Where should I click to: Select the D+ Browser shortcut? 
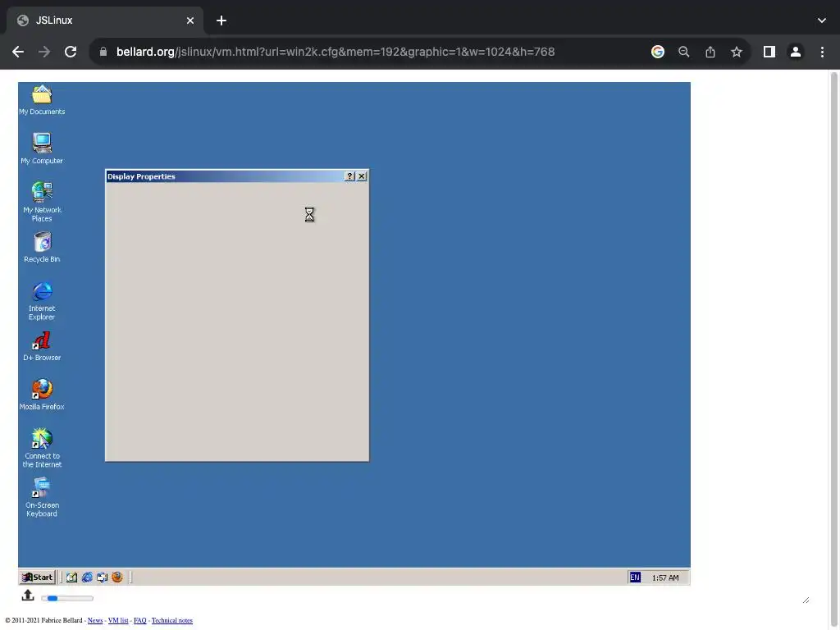[x=42, y=346]
